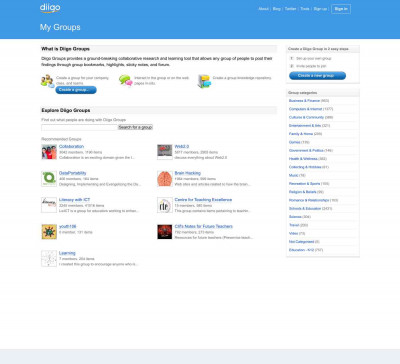Image resolution: width=400 pixels, height=364 pixels.
Task: Click the Create a group button
Action: 76,90
